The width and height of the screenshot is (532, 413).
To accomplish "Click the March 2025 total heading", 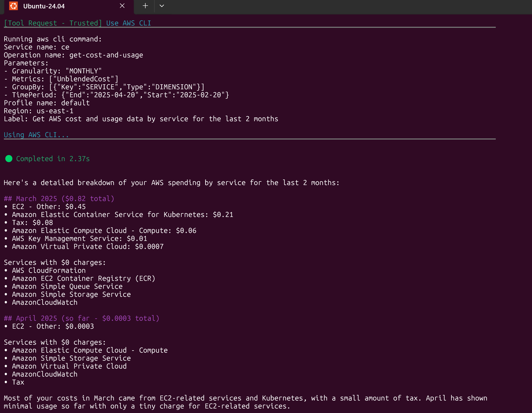I will pyautogui.click(x=59, y=198).
